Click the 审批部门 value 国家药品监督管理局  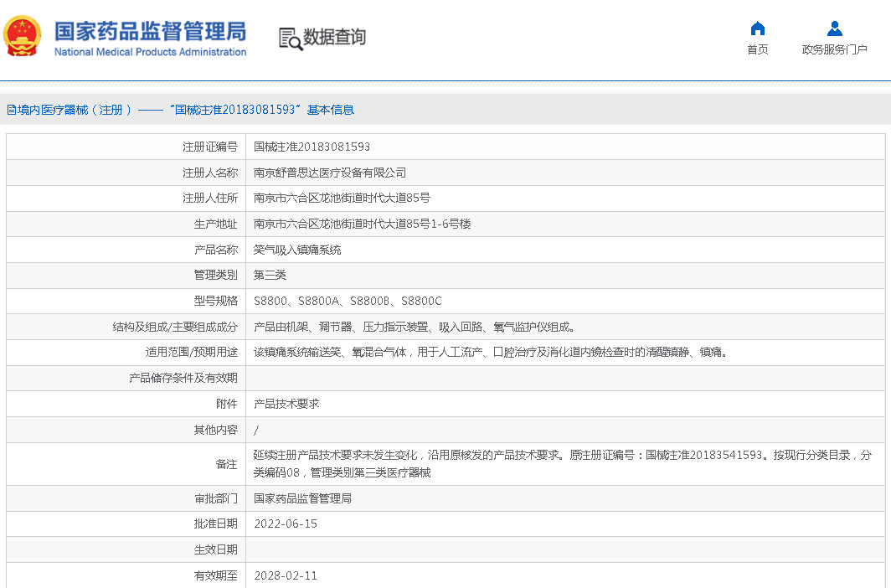click(x=302, y=498)
